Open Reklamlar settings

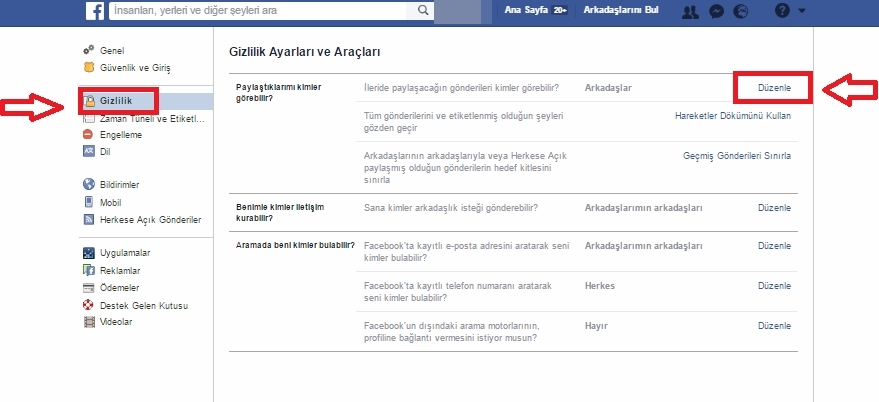(120, 271)
